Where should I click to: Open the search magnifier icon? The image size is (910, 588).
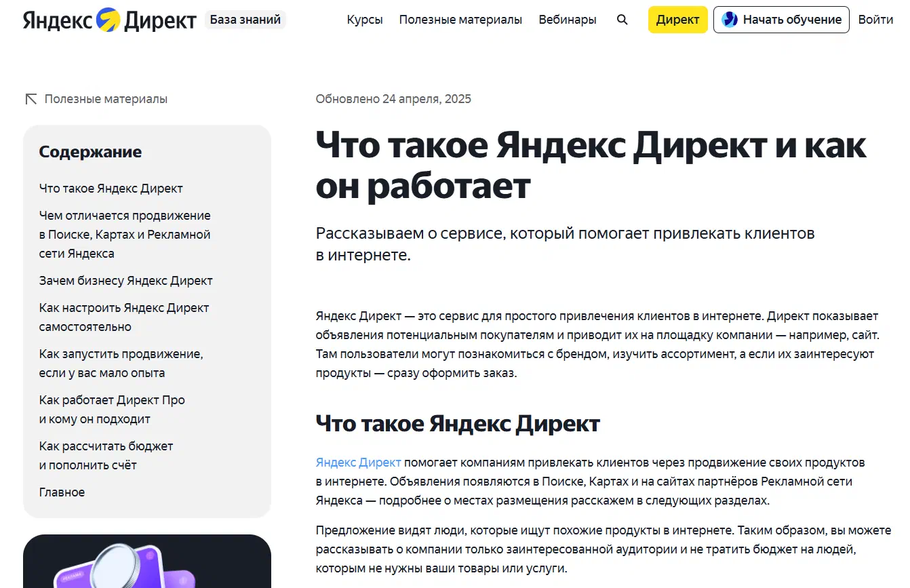point(622,20)
